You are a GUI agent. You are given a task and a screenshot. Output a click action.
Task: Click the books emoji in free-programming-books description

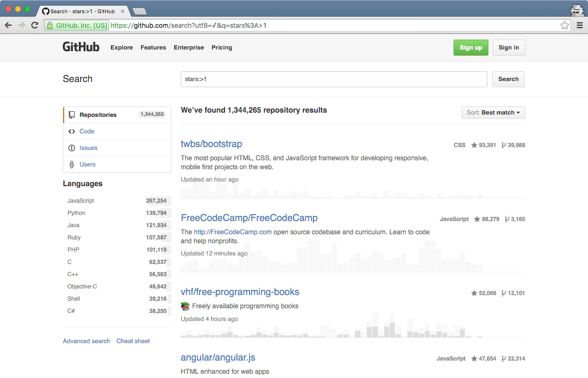pos(185,306)
